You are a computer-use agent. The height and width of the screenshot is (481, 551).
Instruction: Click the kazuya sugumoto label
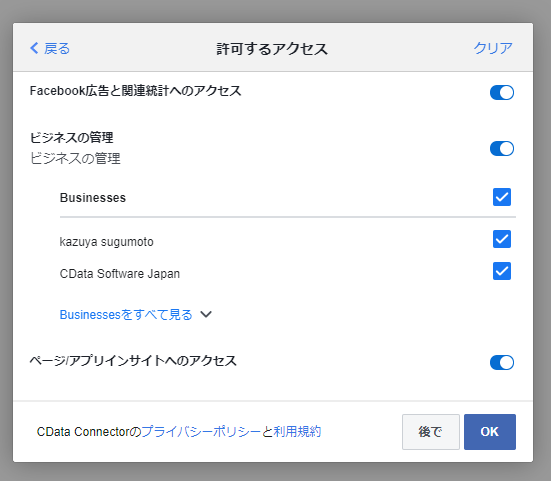click(x=106, y=242)
